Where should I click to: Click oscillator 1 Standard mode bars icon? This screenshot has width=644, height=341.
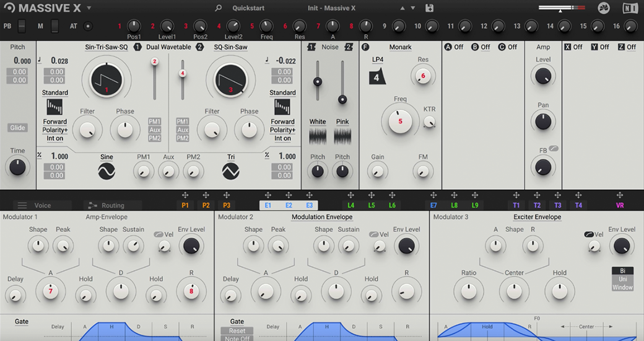[x=54, y=107]
